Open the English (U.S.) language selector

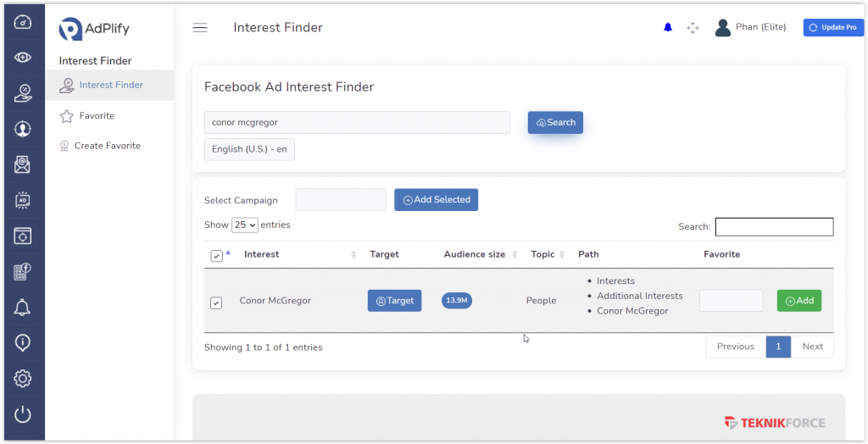(249, 149)
